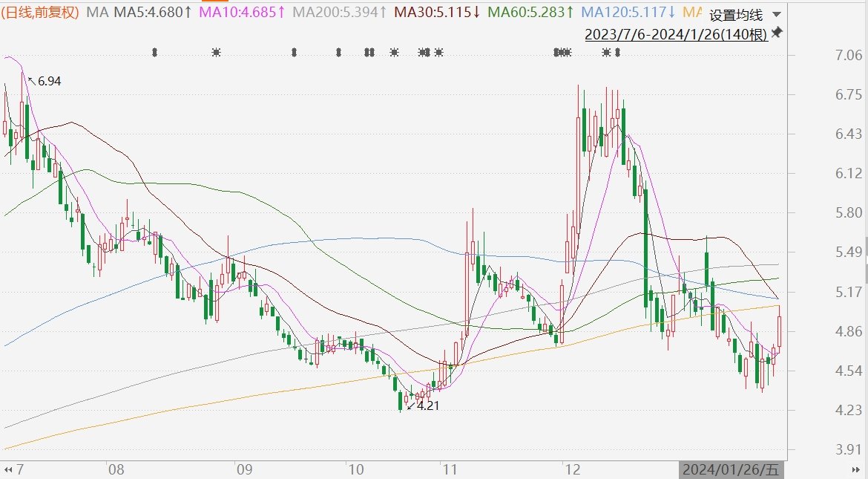Open the leftmost event marker above the chart

click(x=155, y=53)
